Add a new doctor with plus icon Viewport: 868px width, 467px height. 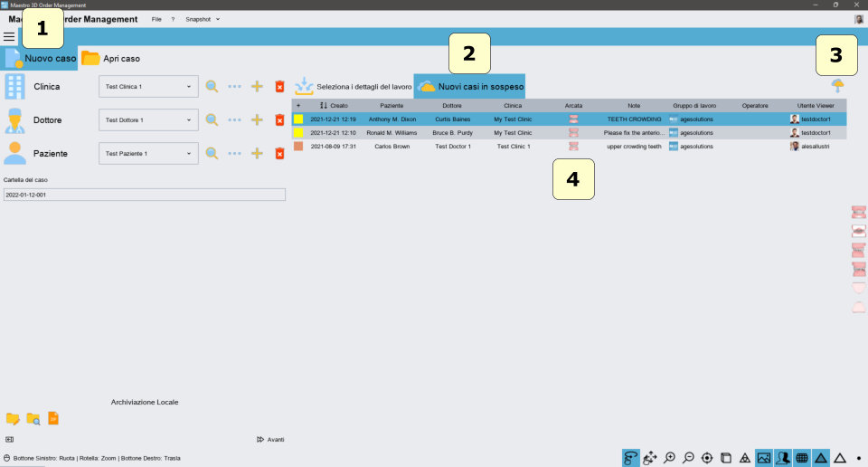[257, 119]
